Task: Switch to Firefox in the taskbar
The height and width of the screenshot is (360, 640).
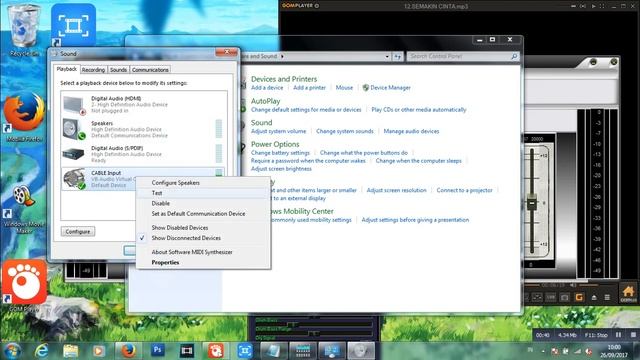Action: (x=128, y=351)
